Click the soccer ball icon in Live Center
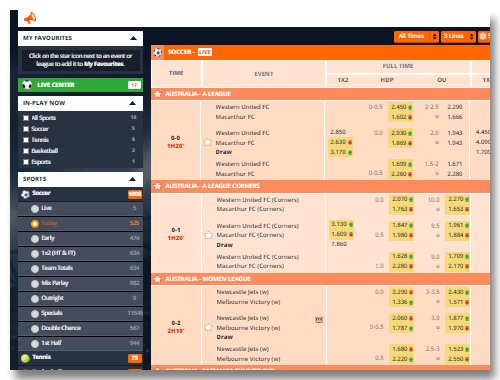 [x=27, y=85]
